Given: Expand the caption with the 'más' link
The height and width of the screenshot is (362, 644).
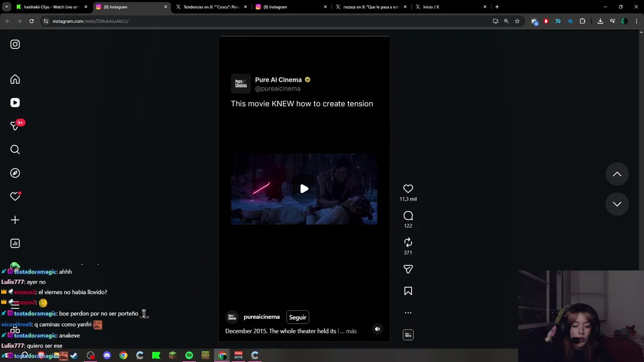Looking at the screenshot, I should 351,331.
